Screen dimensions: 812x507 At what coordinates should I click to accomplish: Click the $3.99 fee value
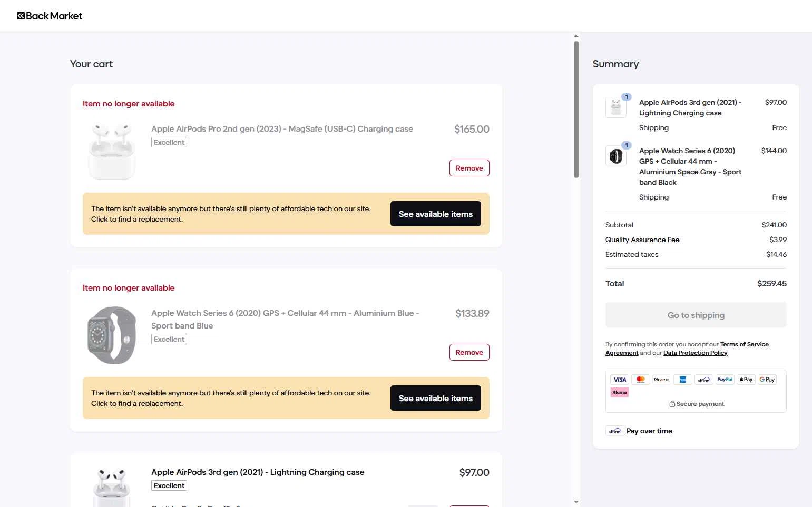[778, 240]
